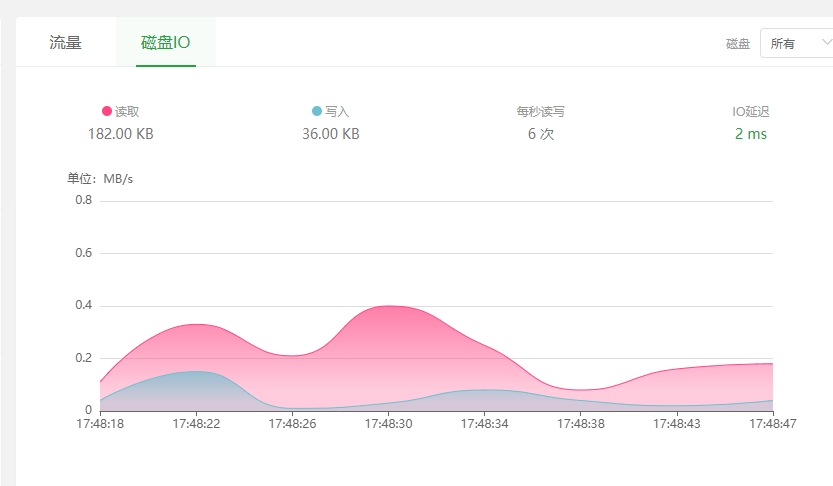833x486 pixels.
Task: Click the 0.6 y-axis label
Action: point(83,253)
